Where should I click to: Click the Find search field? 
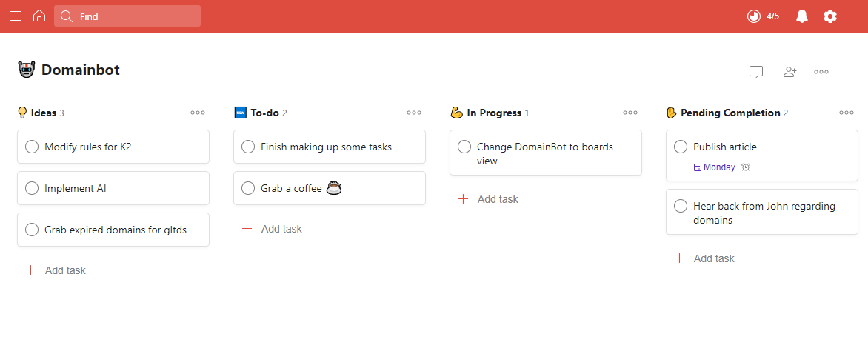127,16
